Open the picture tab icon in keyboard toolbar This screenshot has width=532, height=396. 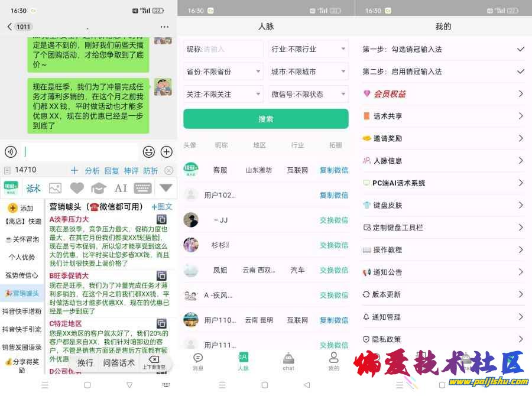(x=55, y=188)
